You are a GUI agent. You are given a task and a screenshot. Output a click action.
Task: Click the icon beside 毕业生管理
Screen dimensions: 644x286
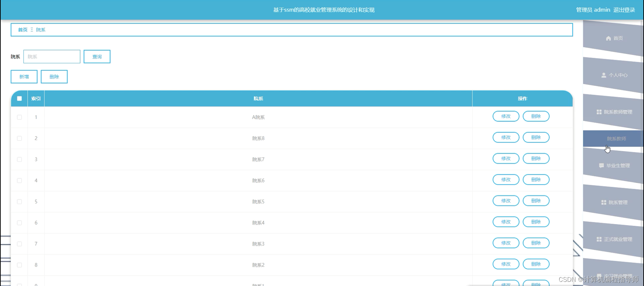(x=602, y=166)
